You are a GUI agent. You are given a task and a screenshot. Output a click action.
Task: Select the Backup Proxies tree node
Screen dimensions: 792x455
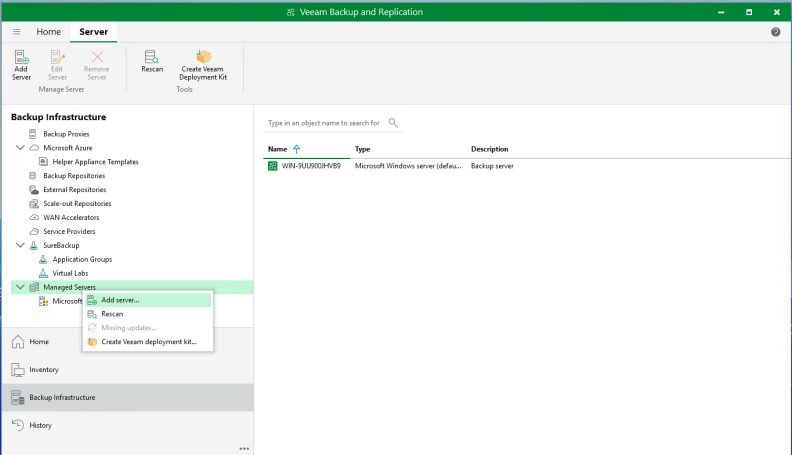(65, 133)
